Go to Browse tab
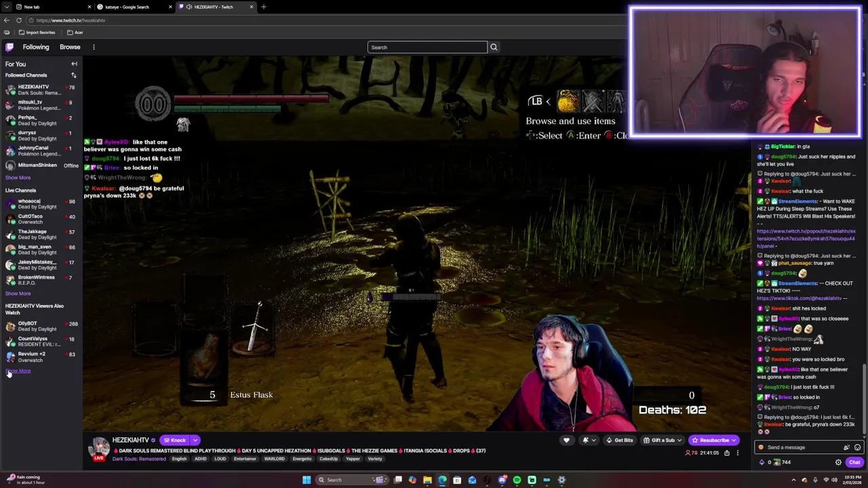This screenshot has height=488, width=868. pyautogui.click(x=70, y=47)
